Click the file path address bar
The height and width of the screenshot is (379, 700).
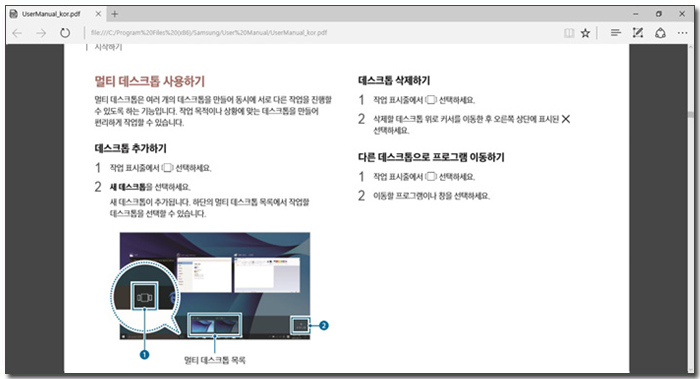tap(321, 33)
